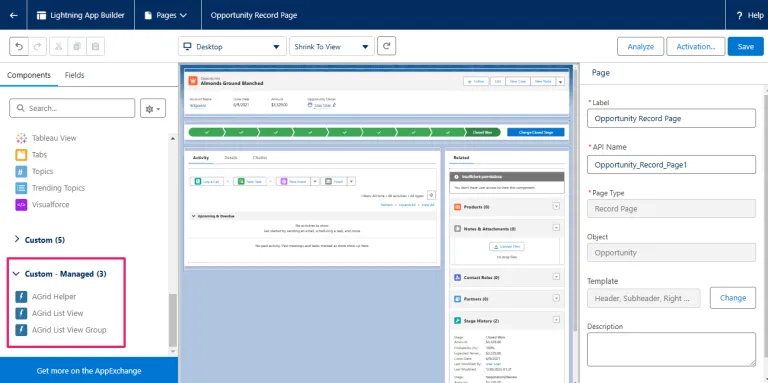
Task: Click the Redo icon
Action: click(x=38, y=47)
